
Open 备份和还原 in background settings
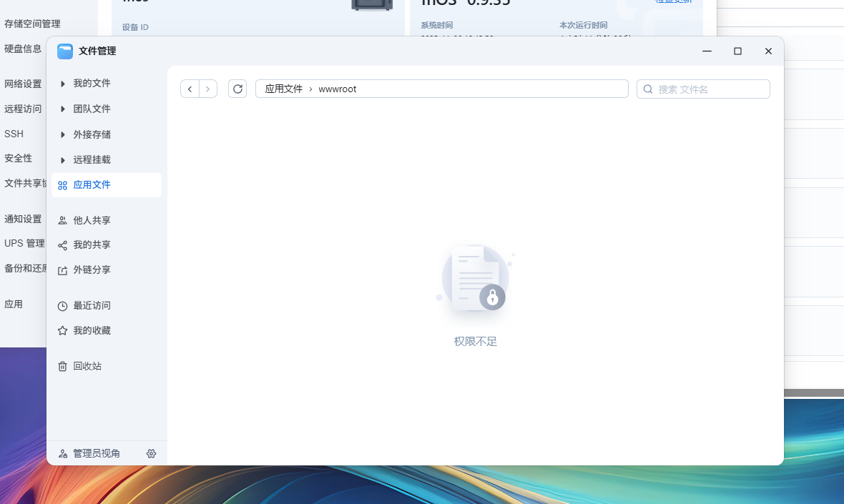point(25,268)
